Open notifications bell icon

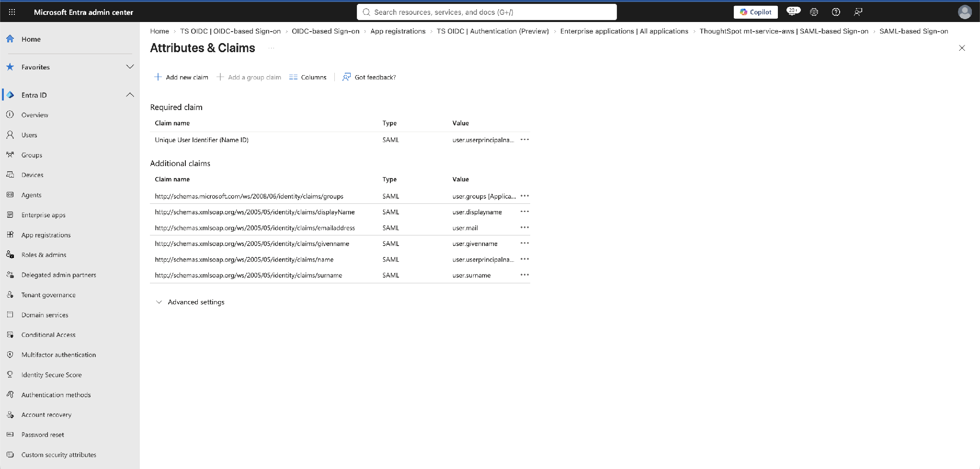point(793,11)
